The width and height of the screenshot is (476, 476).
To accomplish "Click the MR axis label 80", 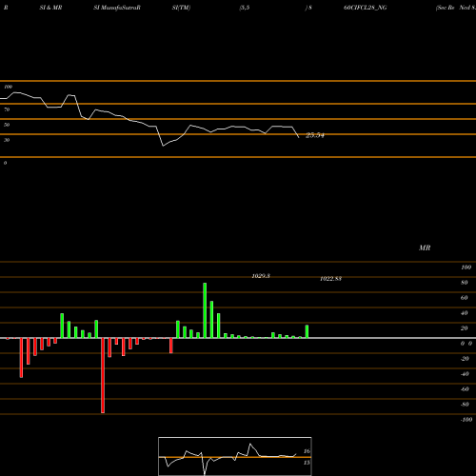I will (465, 283).
